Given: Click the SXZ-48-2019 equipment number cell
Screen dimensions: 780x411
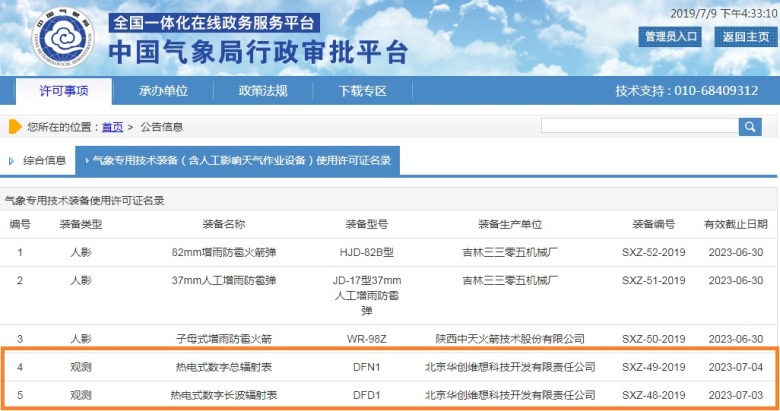Looking at the screenshot, I should tap(654, 395).
